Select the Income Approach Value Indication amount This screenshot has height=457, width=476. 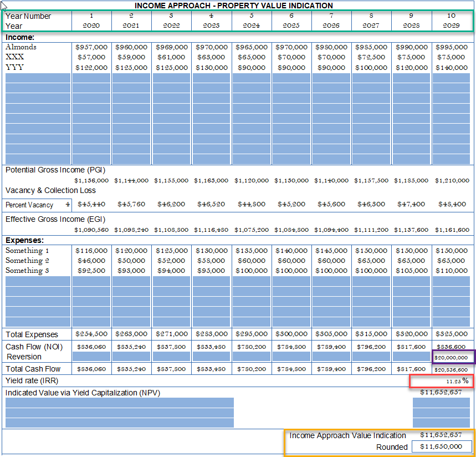pos(441,435)
